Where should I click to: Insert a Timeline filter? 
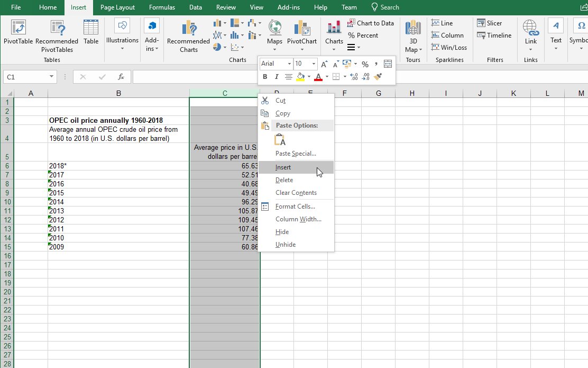(x=494, y=35)
